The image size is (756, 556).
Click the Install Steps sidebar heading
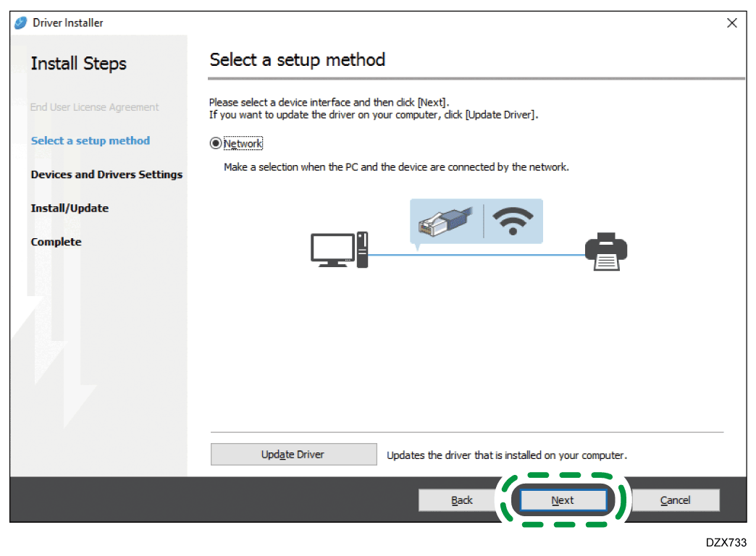coord(78,64)
